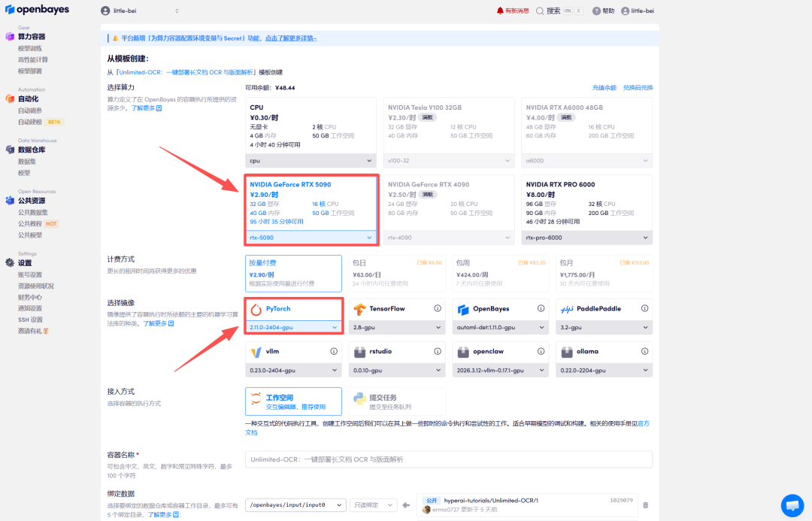Open 点击了解更多详情 announcement link
The image size is (812, 521).
tap(290, 38)
